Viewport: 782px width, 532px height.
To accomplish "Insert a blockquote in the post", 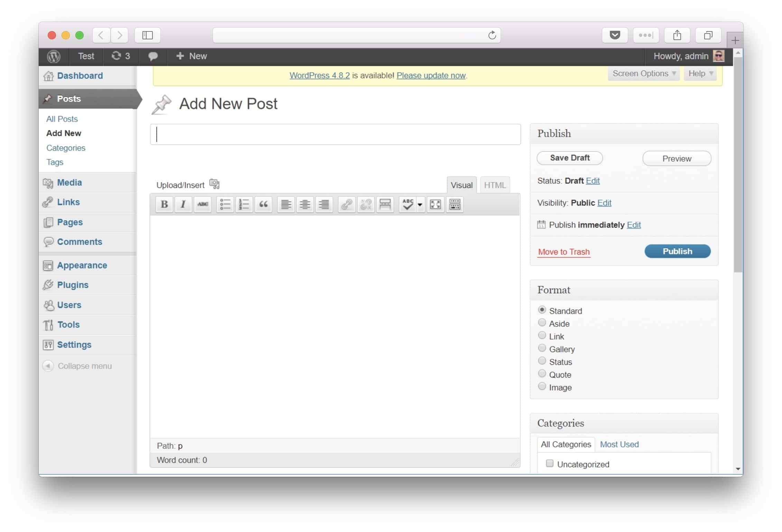I will (263, 205).
